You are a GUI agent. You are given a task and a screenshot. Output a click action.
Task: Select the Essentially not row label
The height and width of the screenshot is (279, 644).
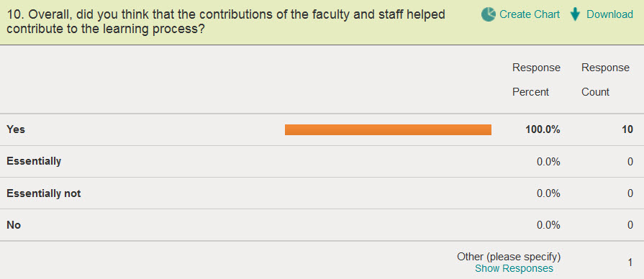click(x=44, y=193)
